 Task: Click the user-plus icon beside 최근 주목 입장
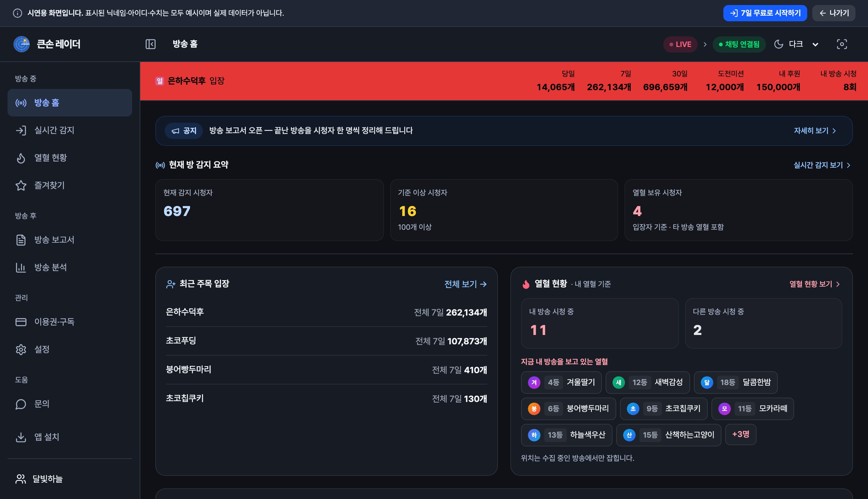(171, 284)
